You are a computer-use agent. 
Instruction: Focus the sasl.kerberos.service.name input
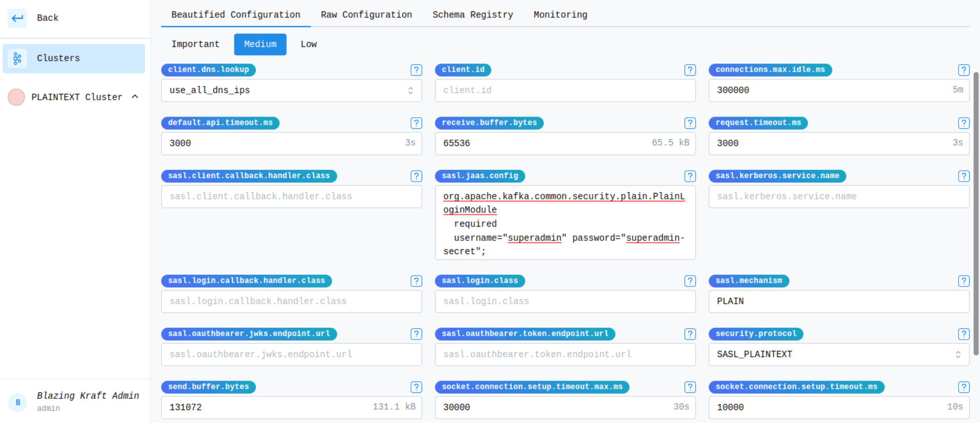tap(839, 197)
